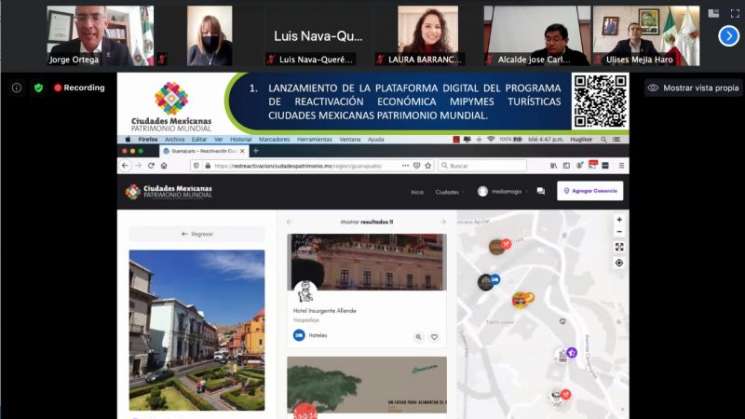
Task: Click the Regresar back button
Action: [x=197, y=234]
